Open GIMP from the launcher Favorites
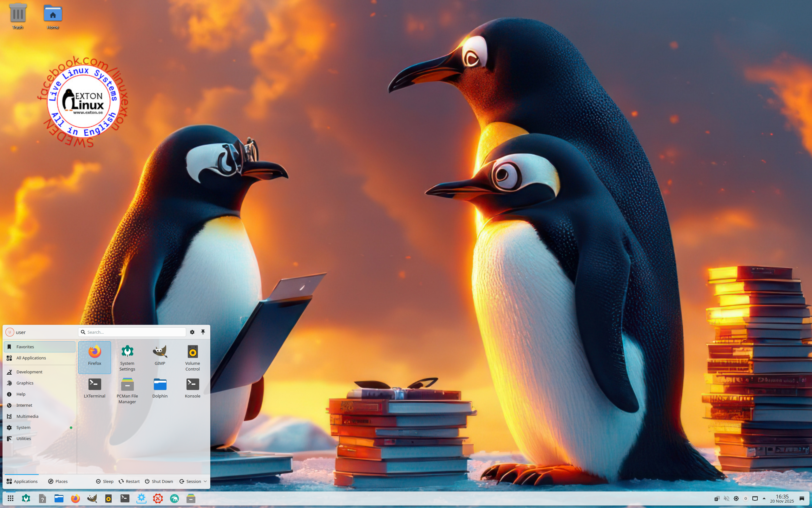 coord(160,357)
